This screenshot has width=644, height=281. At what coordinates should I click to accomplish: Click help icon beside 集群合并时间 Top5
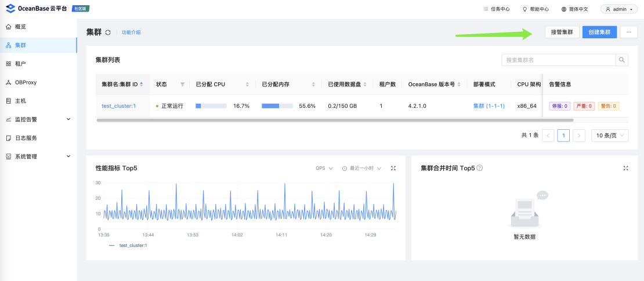coord(479,168)
